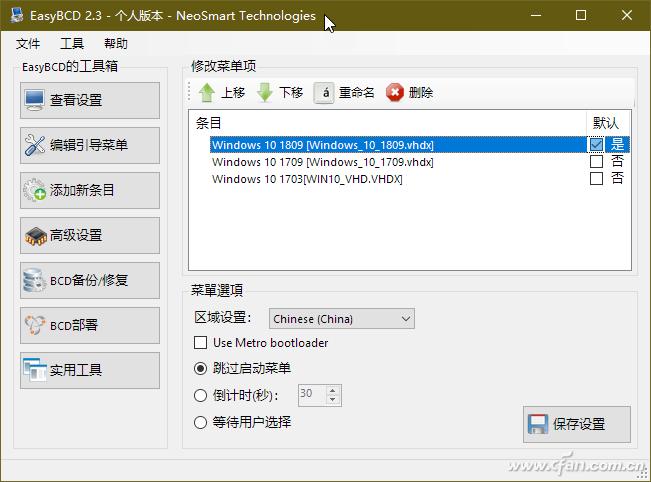Select Windows 10 1809 entry row
The height and width of the screenshot is (482, 651).
(419, 144)
